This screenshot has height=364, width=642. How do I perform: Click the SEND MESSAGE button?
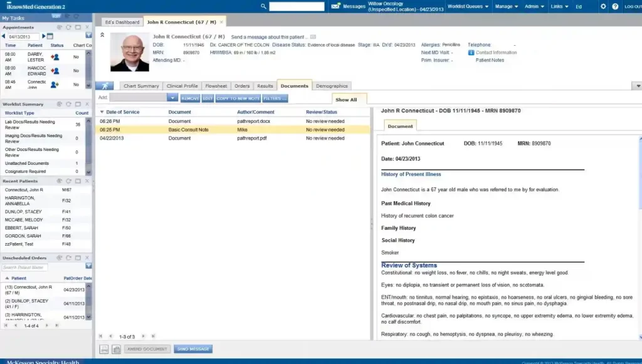click(192, 348)
